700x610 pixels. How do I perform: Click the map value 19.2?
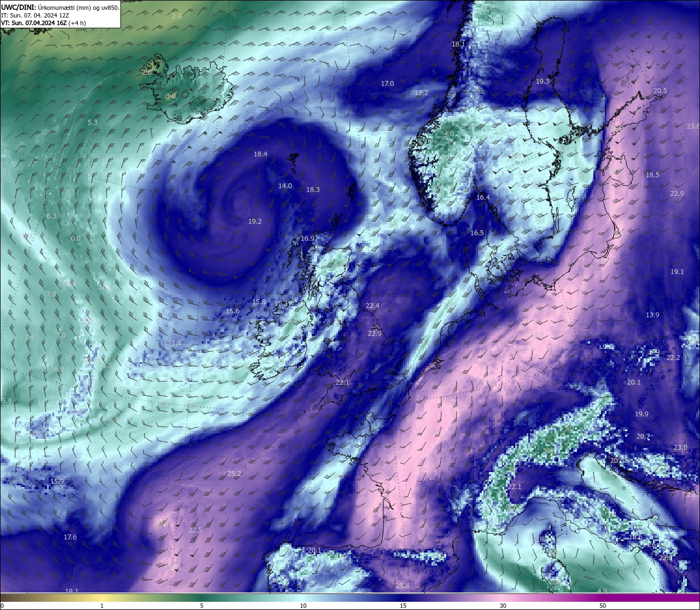(255, 222)
